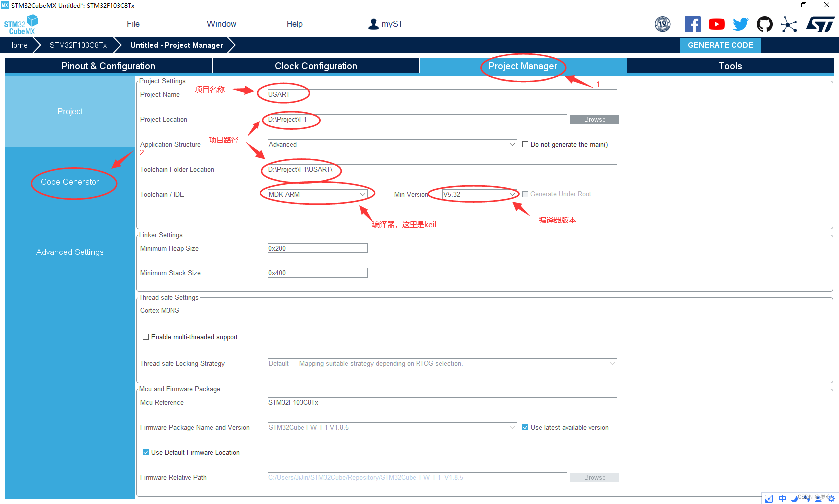Open Firmware Package Name and Version dropdown
839x504 pixels.
click(x=392, y=427)
